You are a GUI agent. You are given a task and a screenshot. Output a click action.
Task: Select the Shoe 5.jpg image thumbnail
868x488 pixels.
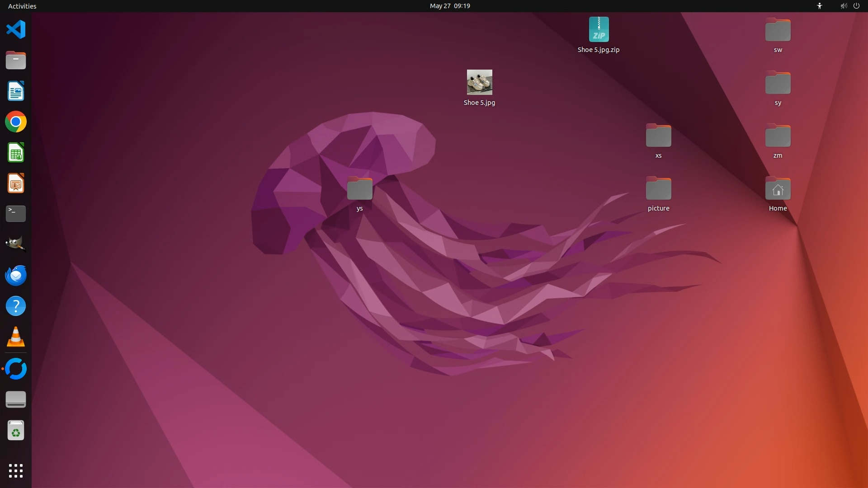click(x=479, y=82)
